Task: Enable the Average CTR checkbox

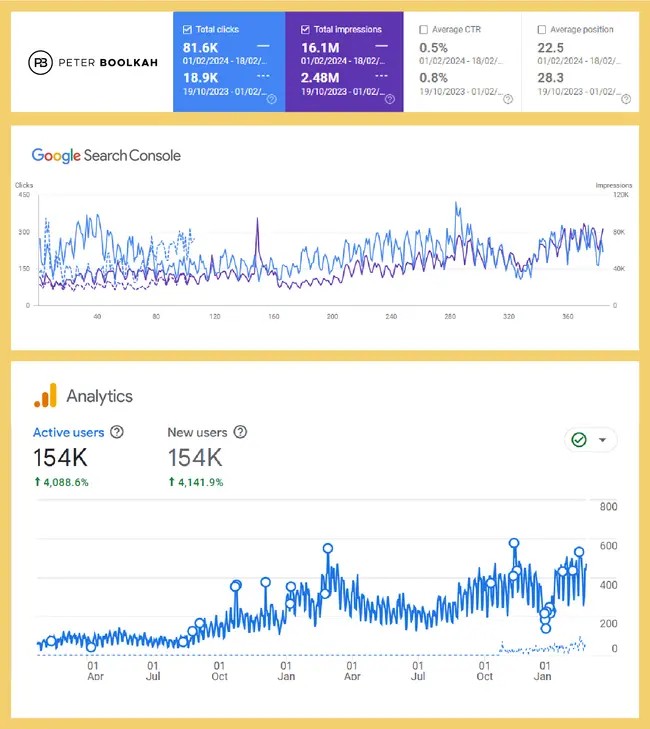Action: coord(424,30)
